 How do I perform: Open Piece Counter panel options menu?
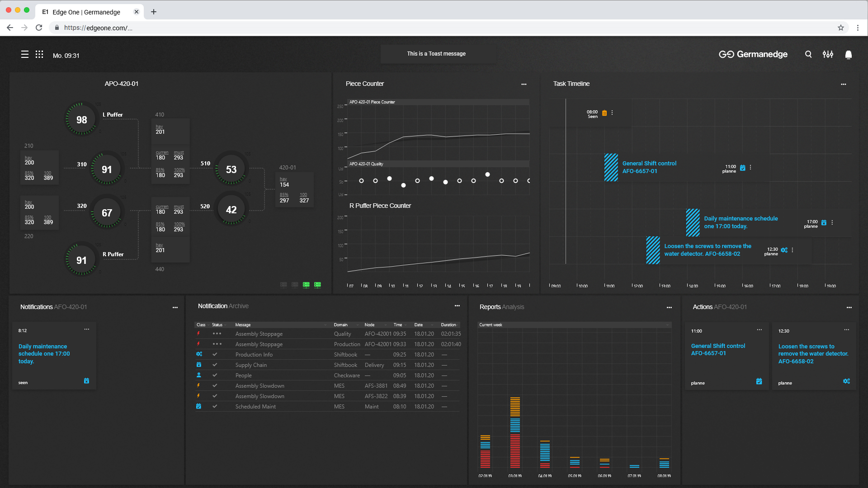(524, 84)
